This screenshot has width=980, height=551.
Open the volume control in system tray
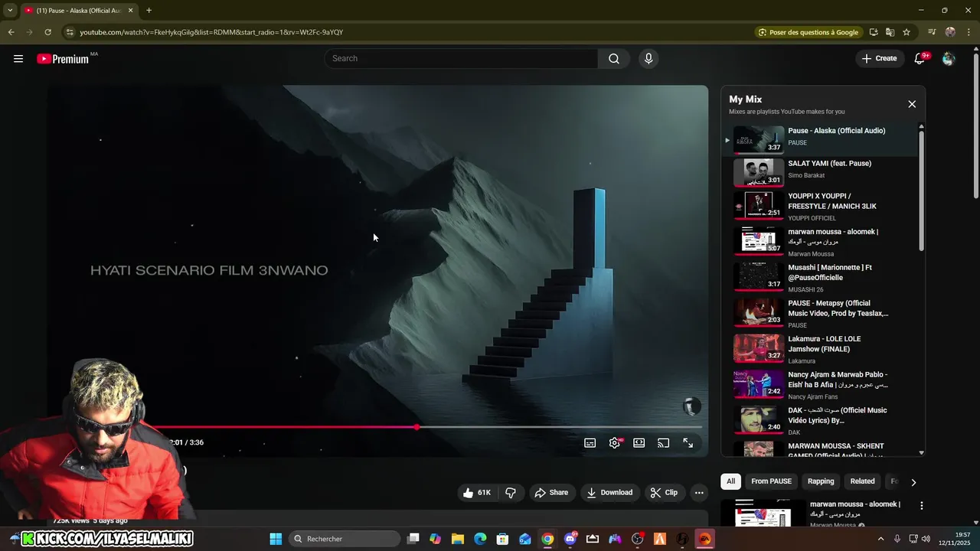(x=926, y=539)
